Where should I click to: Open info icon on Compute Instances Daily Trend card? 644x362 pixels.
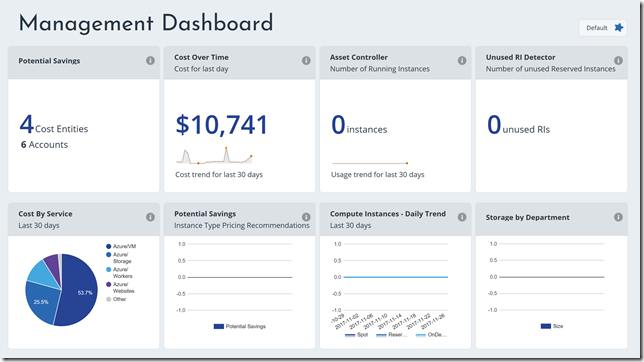[462, 217]
